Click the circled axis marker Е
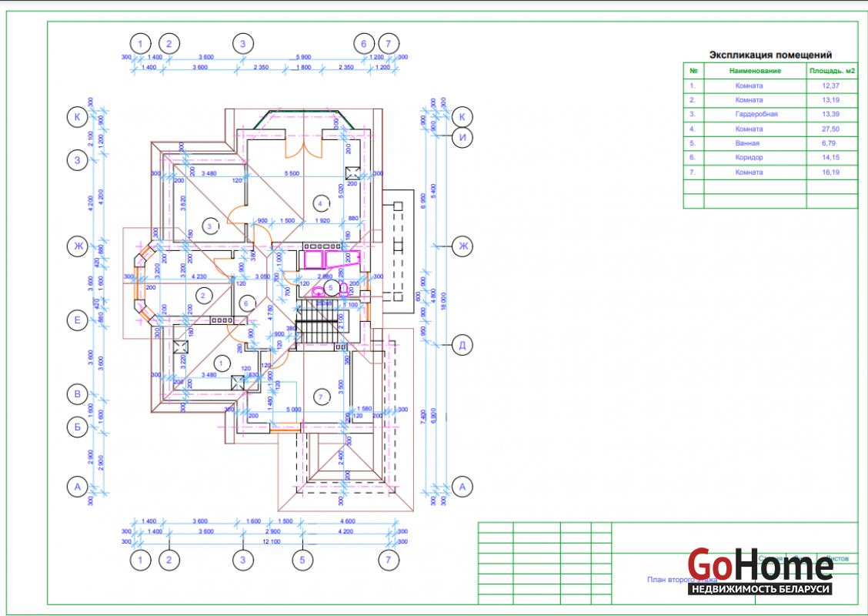The image size is (868, 616). (x=77, y=320)
